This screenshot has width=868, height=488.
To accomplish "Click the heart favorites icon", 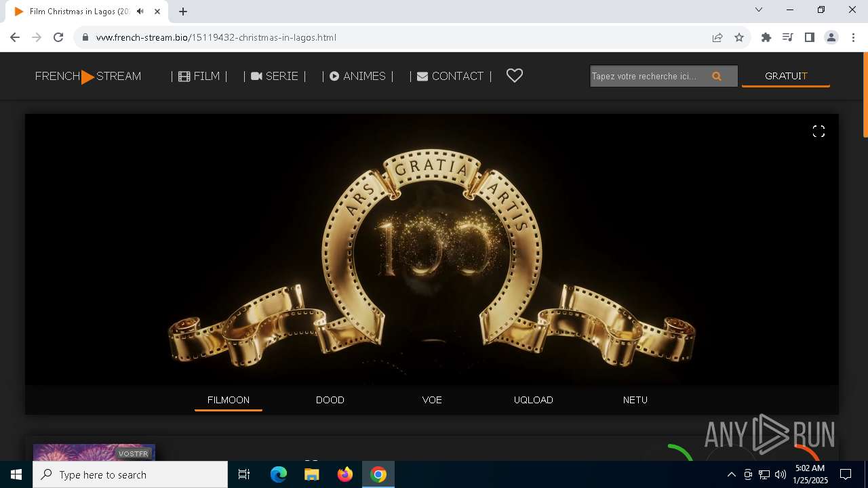I will pos(515,76).
